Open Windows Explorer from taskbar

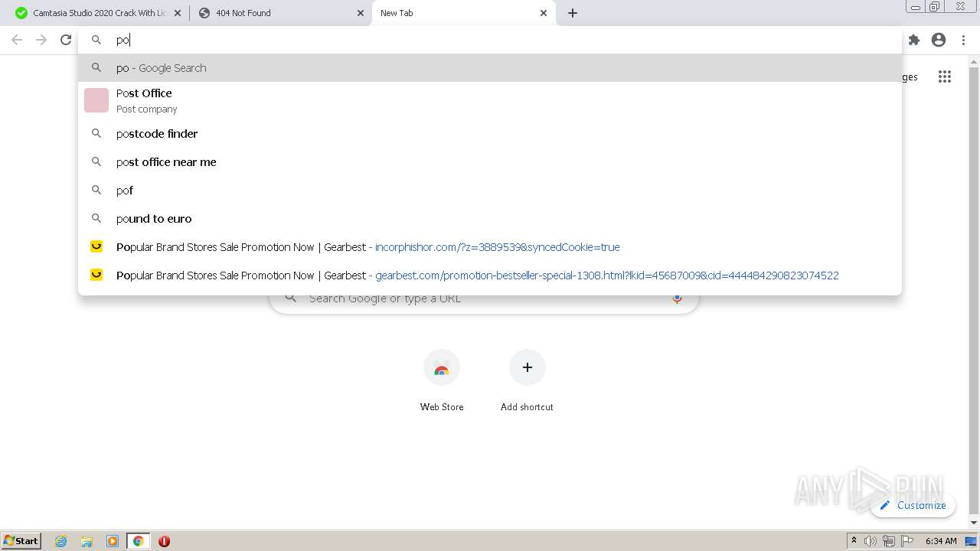click(87, 541)
